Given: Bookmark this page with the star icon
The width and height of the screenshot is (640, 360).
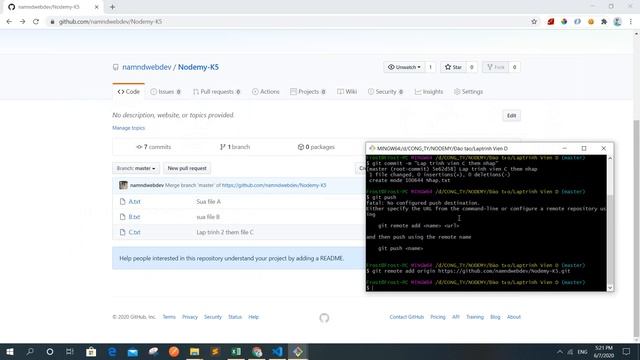Looking at the screenshot, I should point(534,22).
